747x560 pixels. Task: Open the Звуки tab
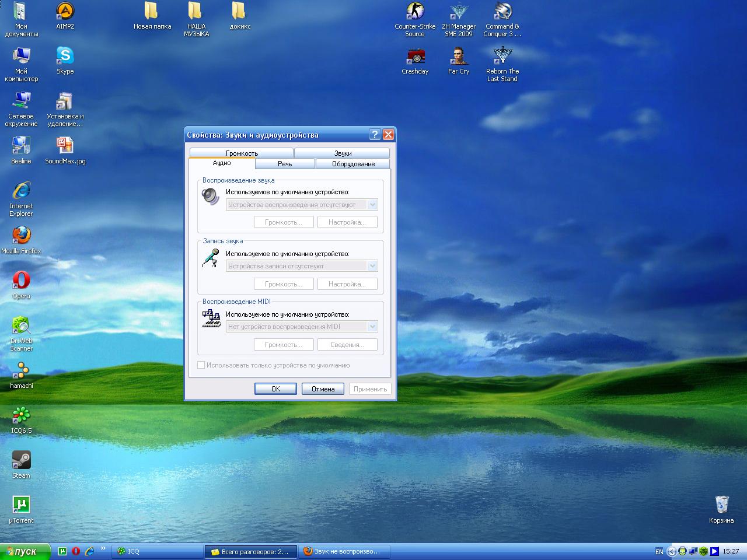(343, 153)
